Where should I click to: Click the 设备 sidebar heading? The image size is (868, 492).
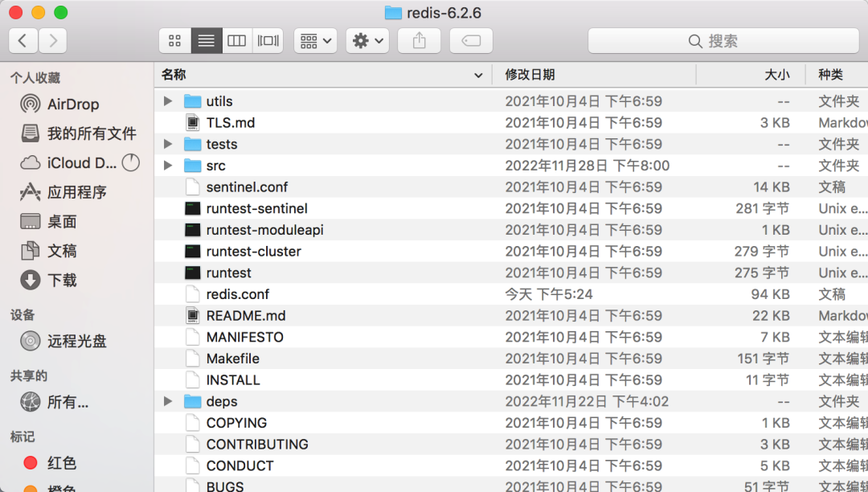tap(23, 315)
